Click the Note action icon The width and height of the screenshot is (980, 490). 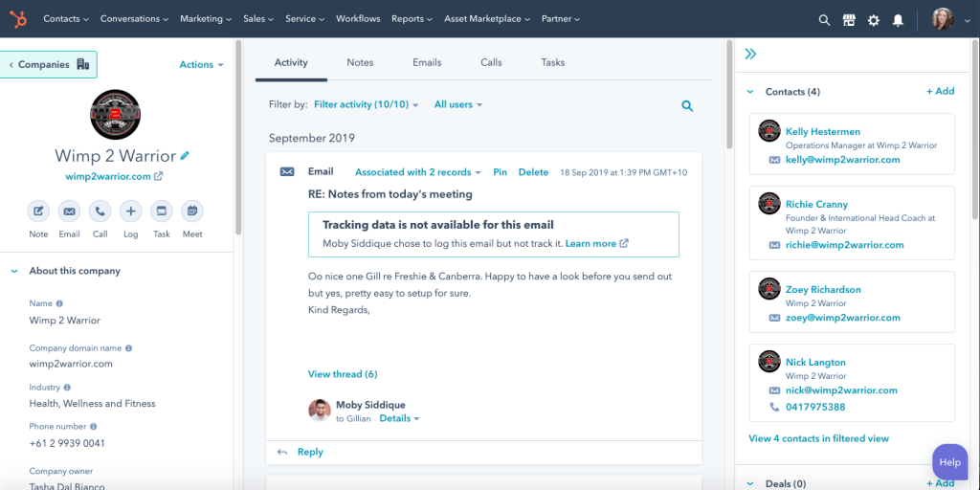38,212
